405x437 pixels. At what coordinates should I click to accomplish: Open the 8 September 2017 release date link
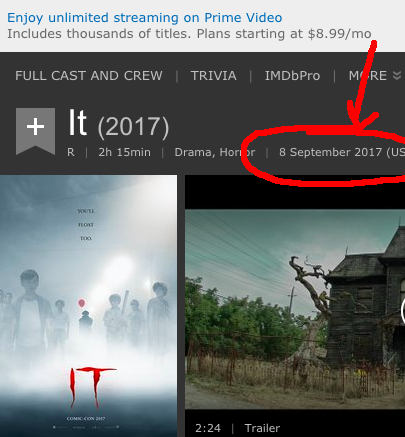pyautogui.click(x=342, y=152)
